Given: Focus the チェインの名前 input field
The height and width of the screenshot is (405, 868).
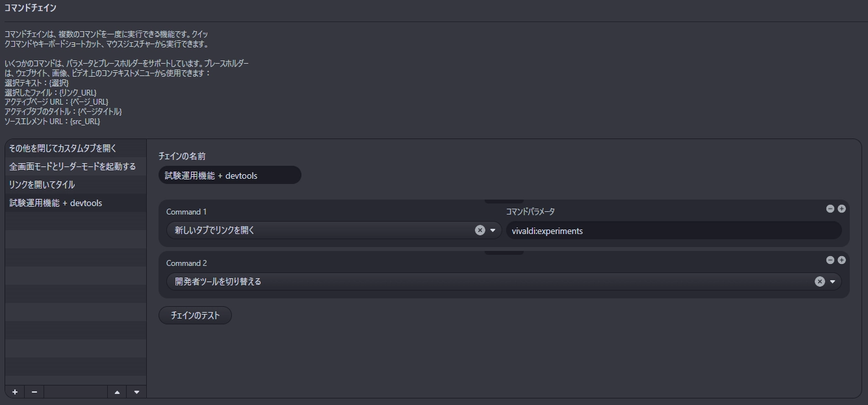Looking at the screenshot, I should (230, 175).
